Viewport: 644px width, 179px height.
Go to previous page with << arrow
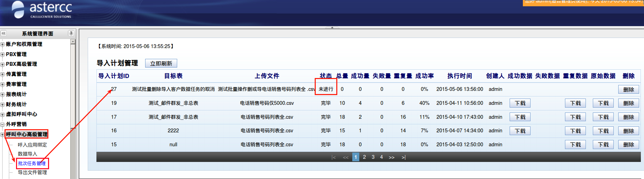[345, 157]
